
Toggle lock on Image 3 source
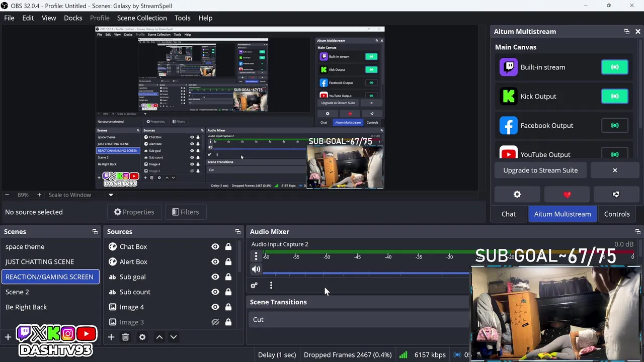click(228, 322)
